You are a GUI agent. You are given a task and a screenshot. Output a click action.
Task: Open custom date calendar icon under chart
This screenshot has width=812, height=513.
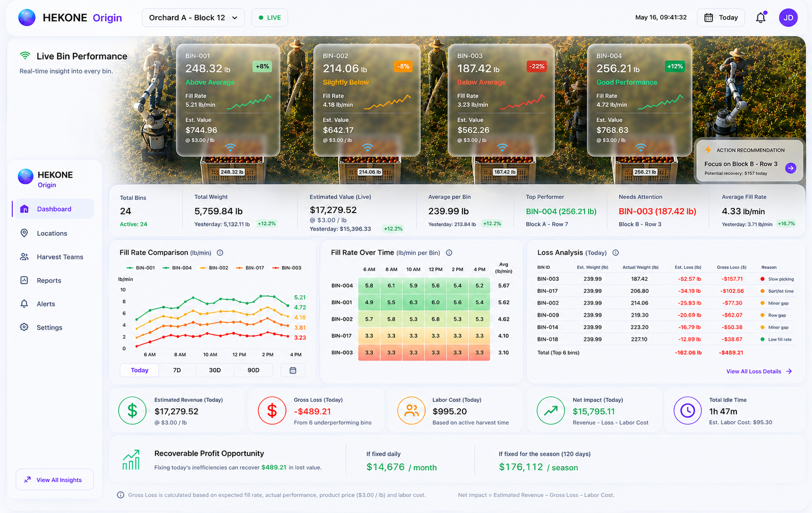(293, 370)
